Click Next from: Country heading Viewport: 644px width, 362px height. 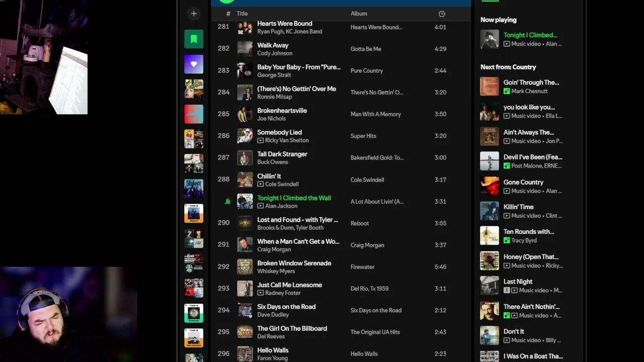click(508, 67)
